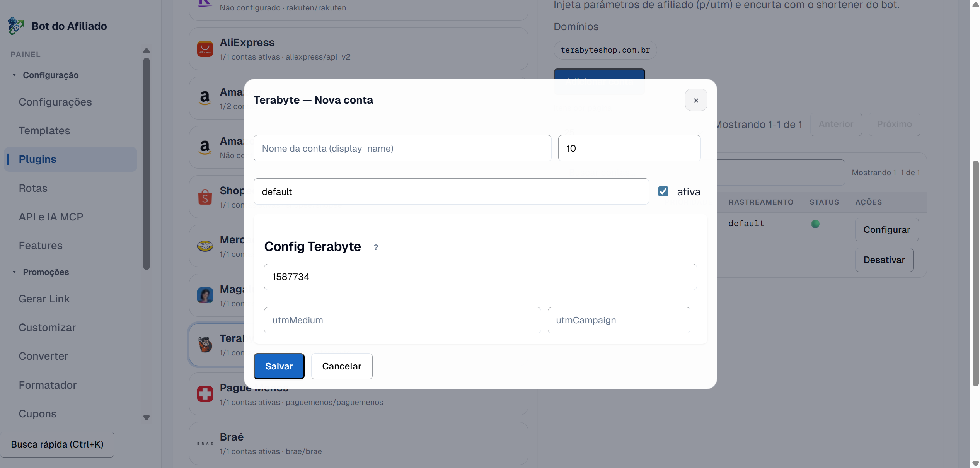Select the Braé plugin card title
The height and width of the screenshot is (468, 980).
point(232,437)
